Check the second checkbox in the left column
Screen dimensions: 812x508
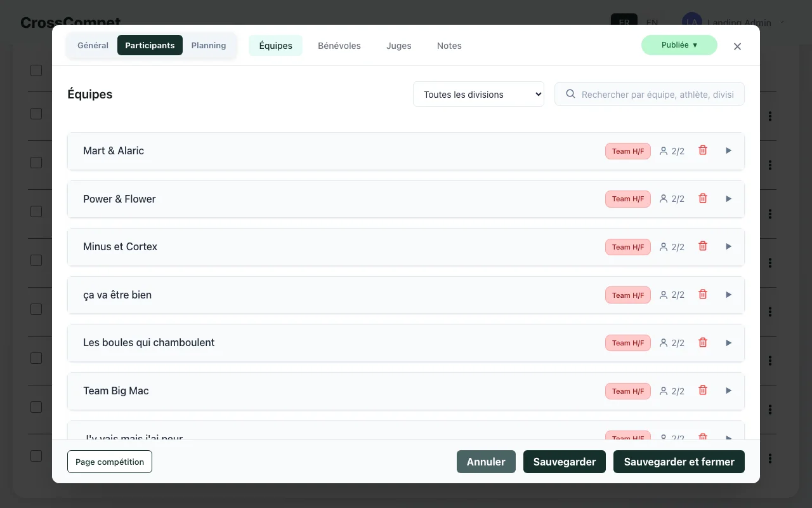click(x=36, y=114)
